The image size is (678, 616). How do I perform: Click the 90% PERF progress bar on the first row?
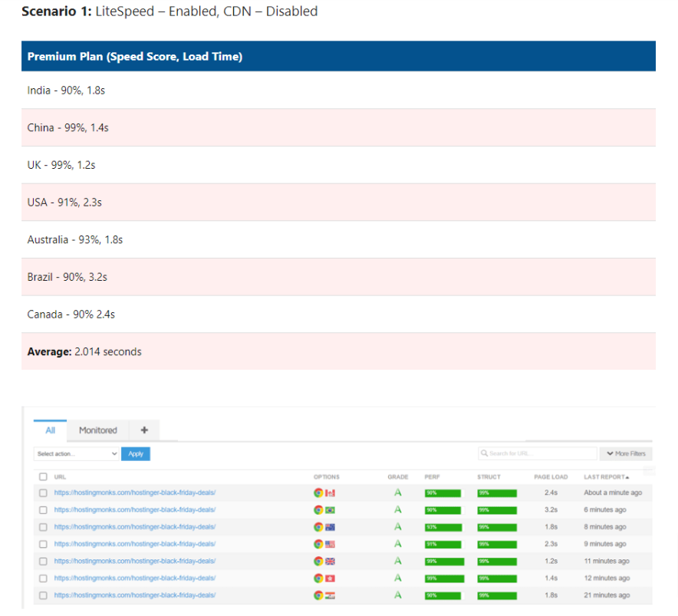pyautogui.click(x=443, y=492)
